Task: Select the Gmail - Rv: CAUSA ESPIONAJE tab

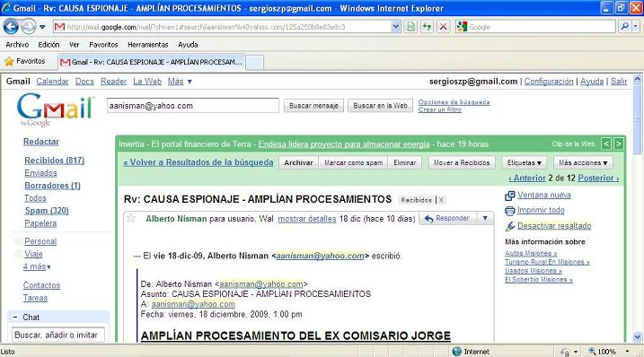Action: [152, 63]
